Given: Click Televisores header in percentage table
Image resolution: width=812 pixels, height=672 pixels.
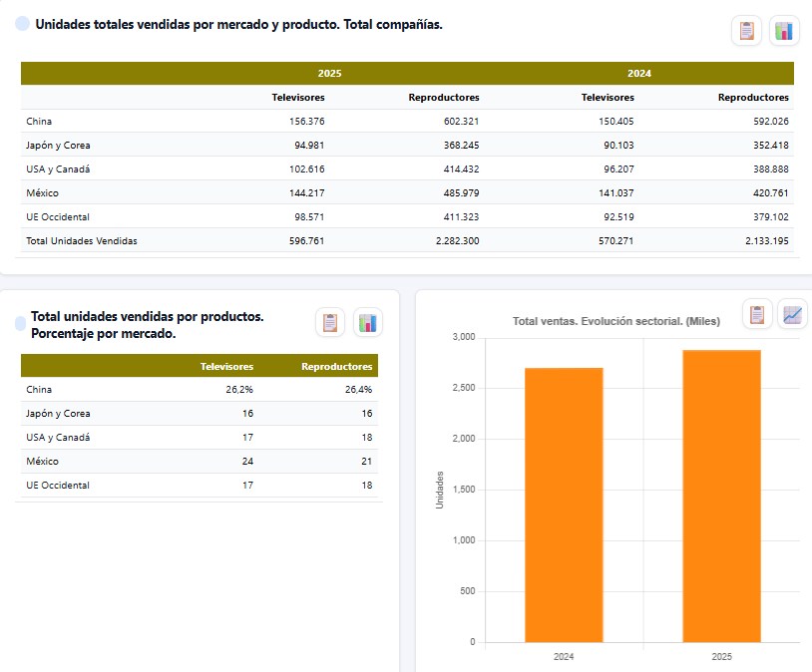Looking at the screenshot, I should [x=226, y=367].
